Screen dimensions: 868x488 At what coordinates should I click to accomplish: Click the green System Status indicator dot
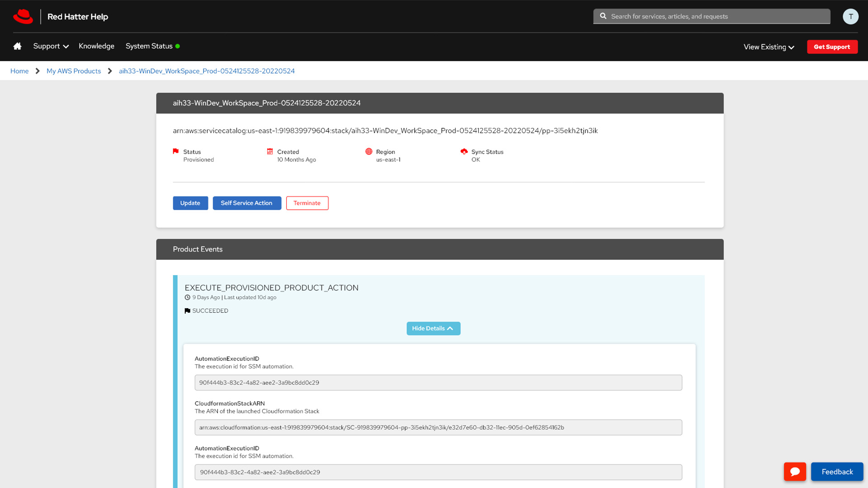pos(178,46)
